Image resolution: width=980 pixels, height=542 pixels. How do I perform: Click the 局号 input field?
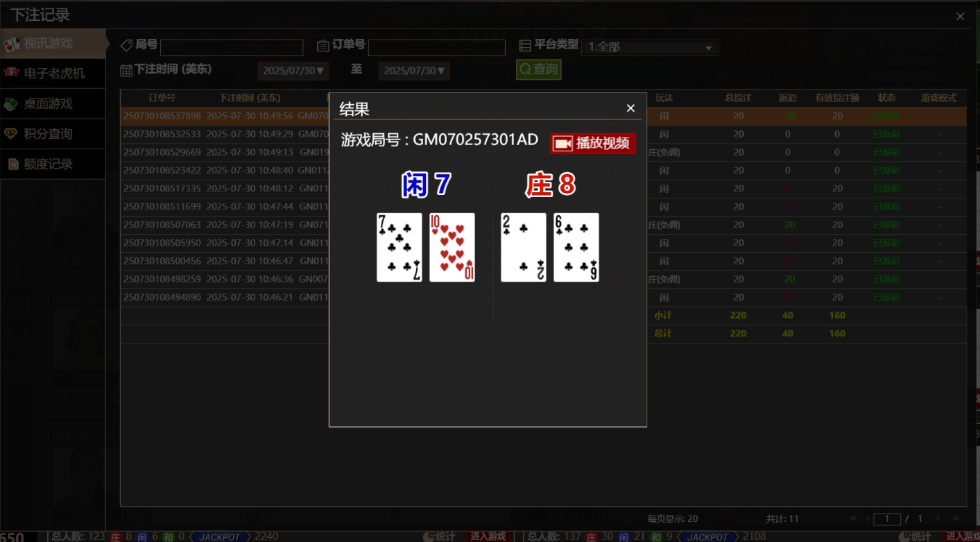[232, 48]
